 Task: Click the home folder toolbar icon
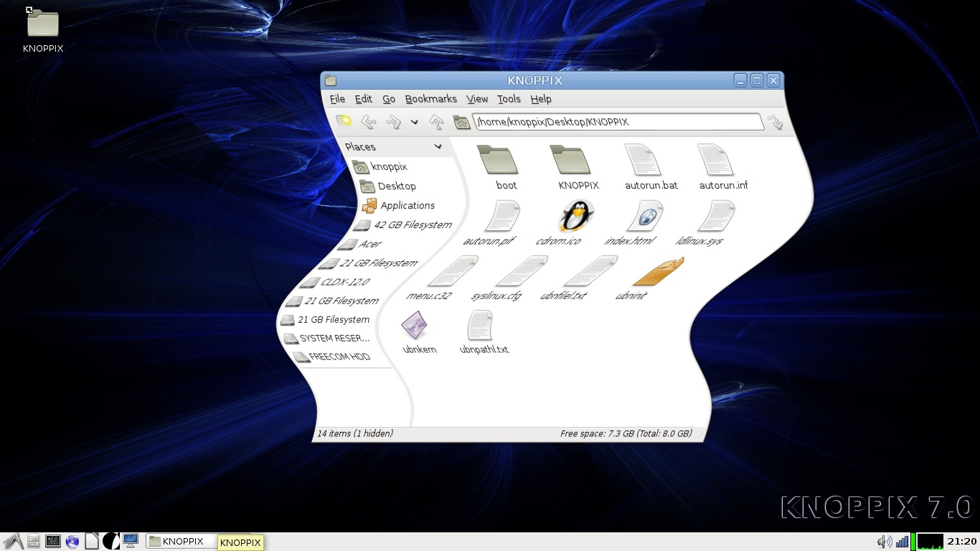click(461, 122)
